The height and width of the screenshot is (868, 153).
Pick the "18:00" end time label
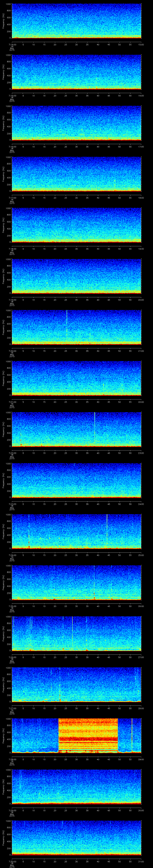[141, 198]
